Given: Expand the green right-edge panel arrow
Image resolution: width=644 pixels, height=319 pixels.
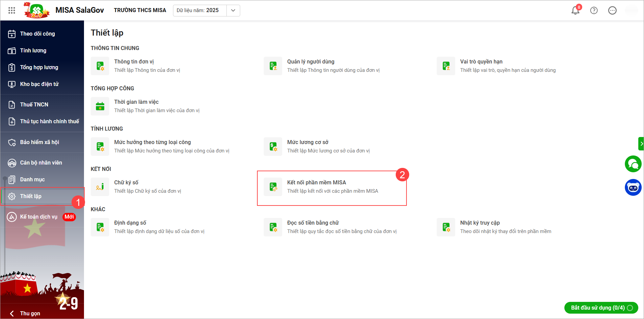Looking at the screenshot, I should pyautogui.click(x=641, y=144).
